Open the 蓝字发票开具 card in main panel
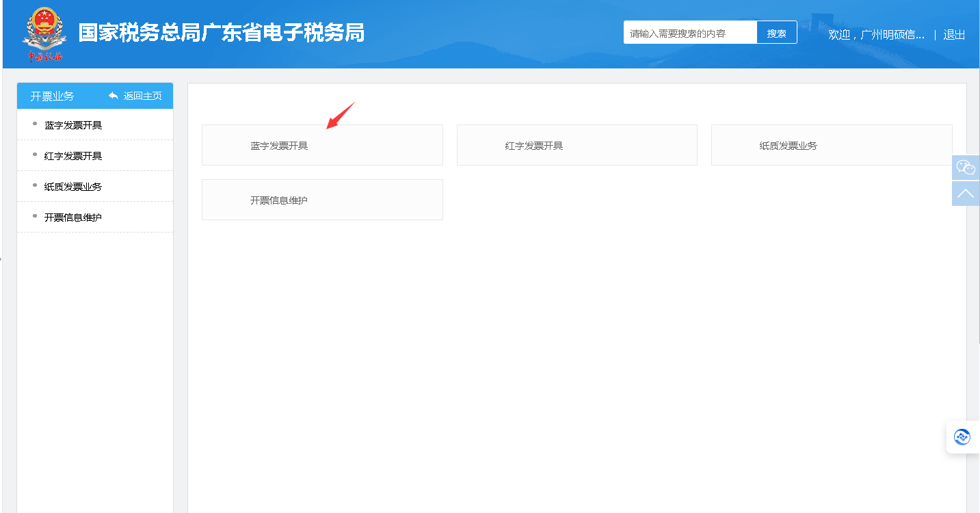Viewport: 980px width, 513px height. (x=321, y=145)
